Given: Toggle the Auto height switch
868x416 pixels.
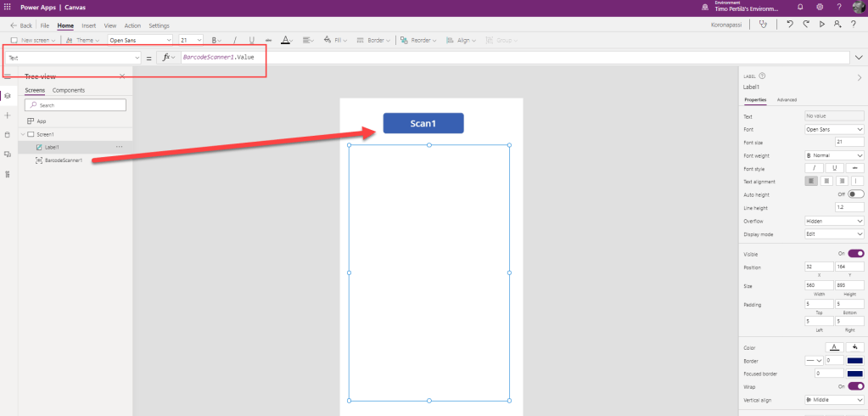Looking at the screenshot, I should tap(855, 194).
